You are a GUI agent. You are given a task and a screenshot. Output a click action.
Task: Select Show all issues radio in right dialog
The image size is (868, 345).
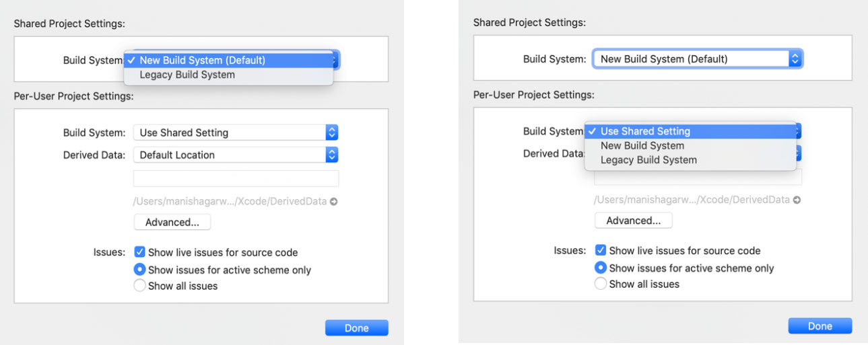click(x=601, y=284)
